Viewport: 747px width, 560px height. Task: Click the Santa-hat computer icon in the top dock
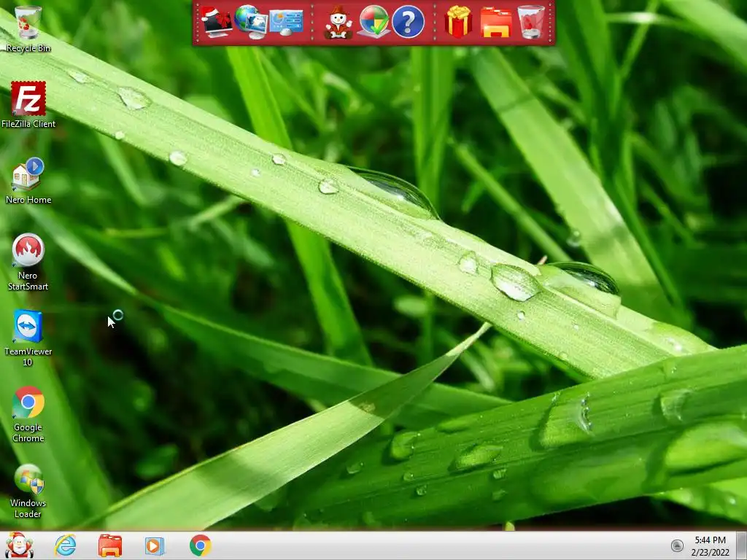point(216,22)
